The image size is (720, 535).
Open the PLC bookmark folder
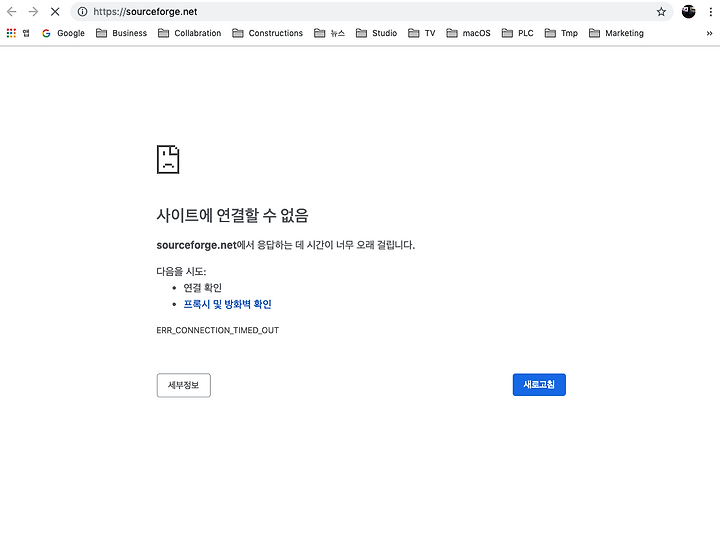tap(518, 33)
